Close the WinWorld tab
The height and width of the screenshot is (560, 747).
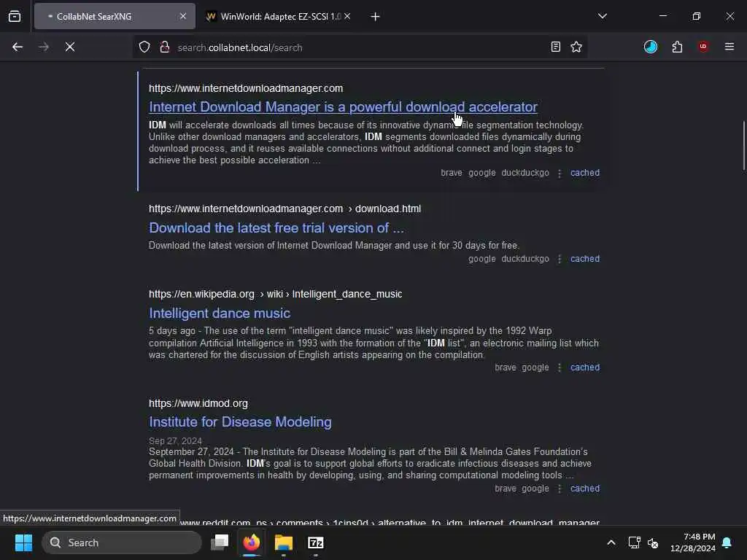coord(347,16)
